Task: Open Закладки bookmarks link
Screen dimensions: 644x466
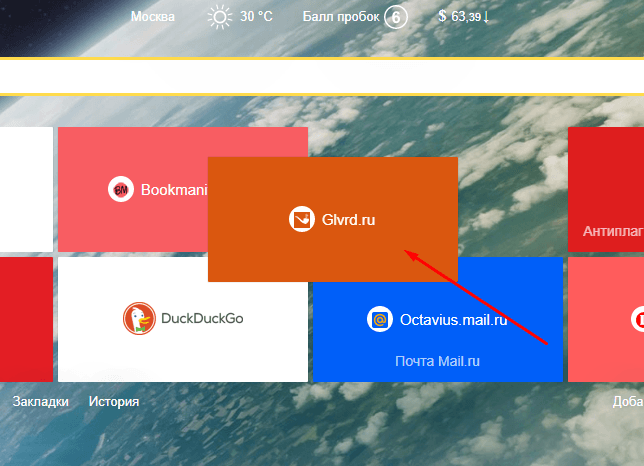Action: pos(41,402)
